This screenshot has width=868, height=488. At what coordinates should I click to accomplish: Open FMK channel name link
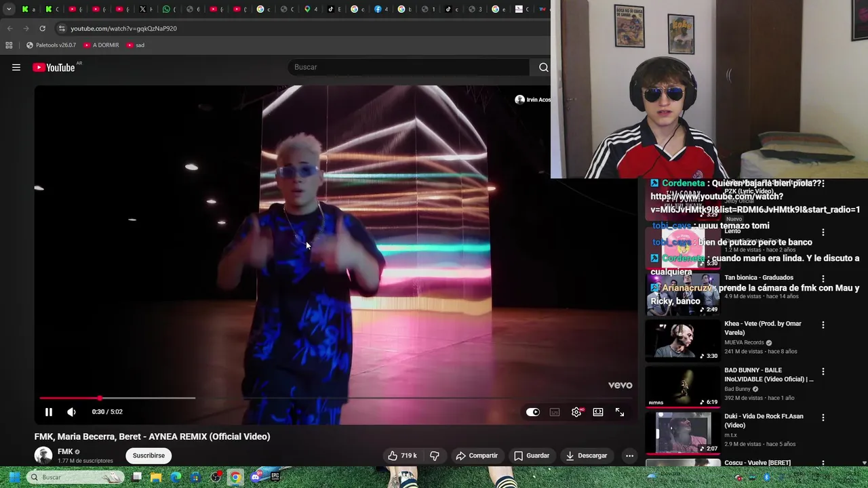(x=65, y=451)
